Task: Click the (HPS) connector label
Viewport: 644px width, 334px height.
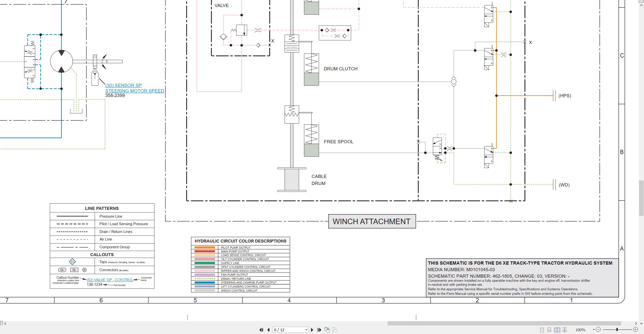Action: point(565,96)
